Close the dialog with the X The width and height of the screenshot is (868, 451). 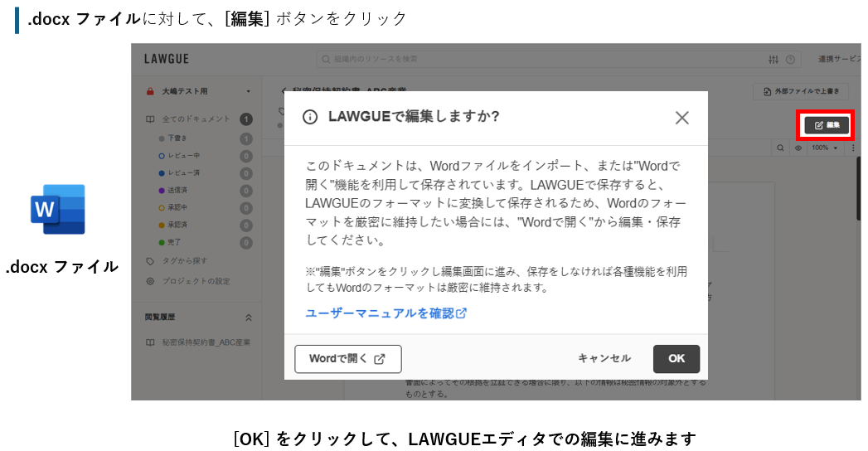point(681,118)
